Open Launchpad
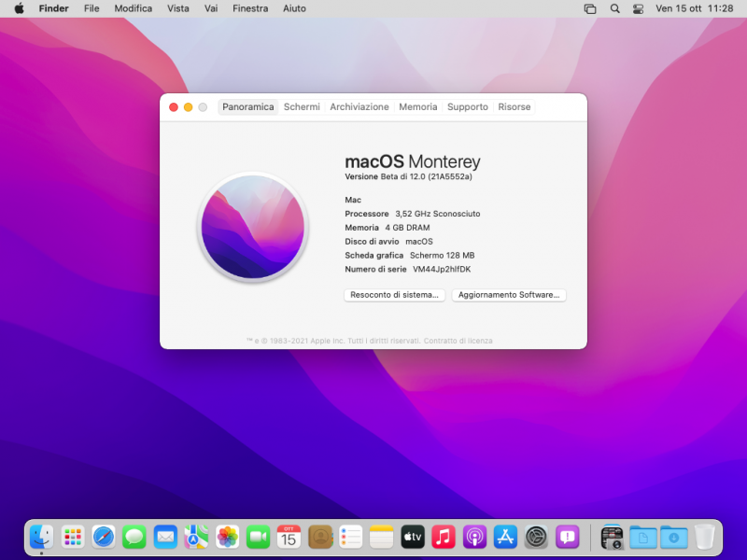This screenshot has width=747, height=560. click(x=73, y=537)
